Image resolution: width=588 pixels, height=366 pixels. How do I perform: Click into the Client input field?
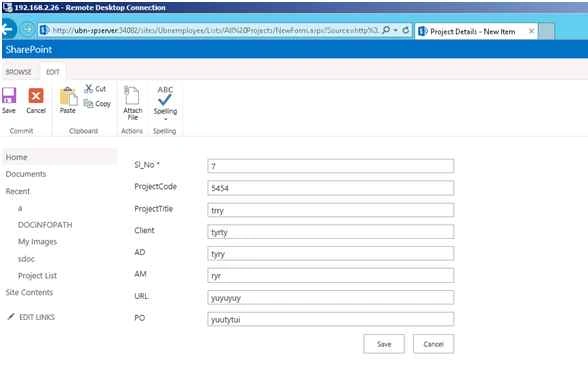(x=331, y=231)
